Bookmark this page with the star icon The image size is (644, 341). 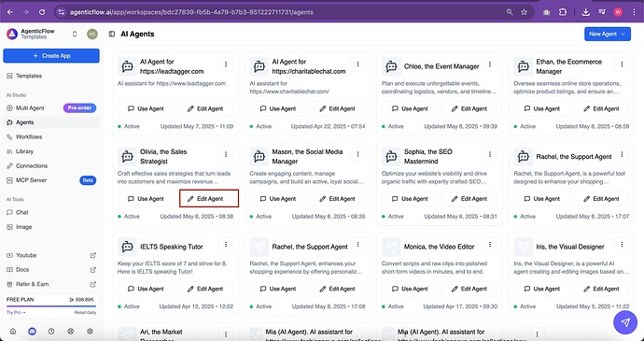(525, 12)
